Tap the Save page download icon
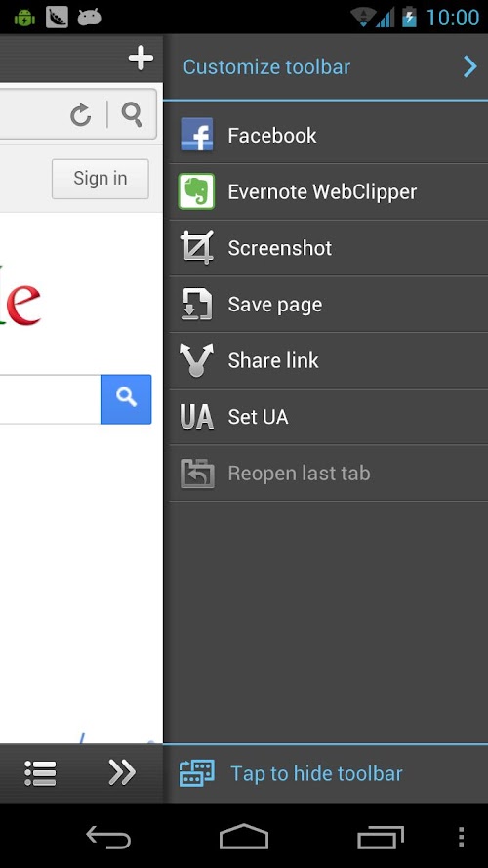The height and width of the screenshot is (868, 488). 196,305
